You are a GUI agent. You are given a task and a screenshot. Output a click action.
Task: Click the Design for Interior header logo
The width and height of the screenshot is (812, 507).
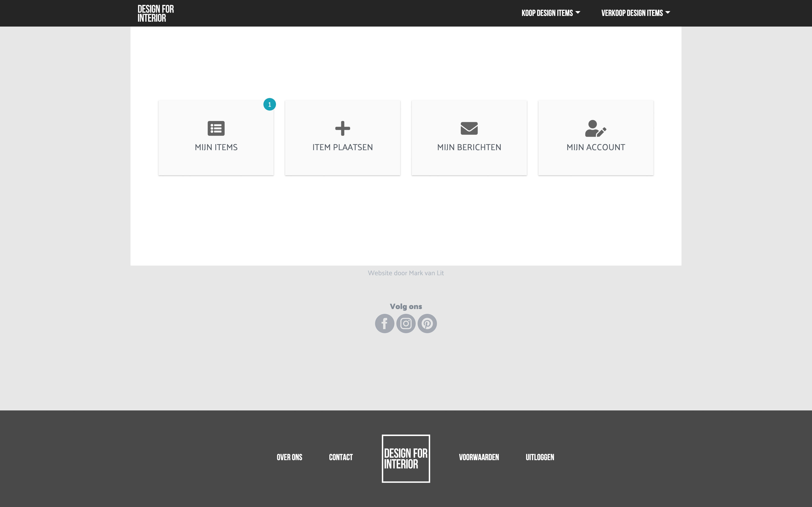(x=156, y=14)
